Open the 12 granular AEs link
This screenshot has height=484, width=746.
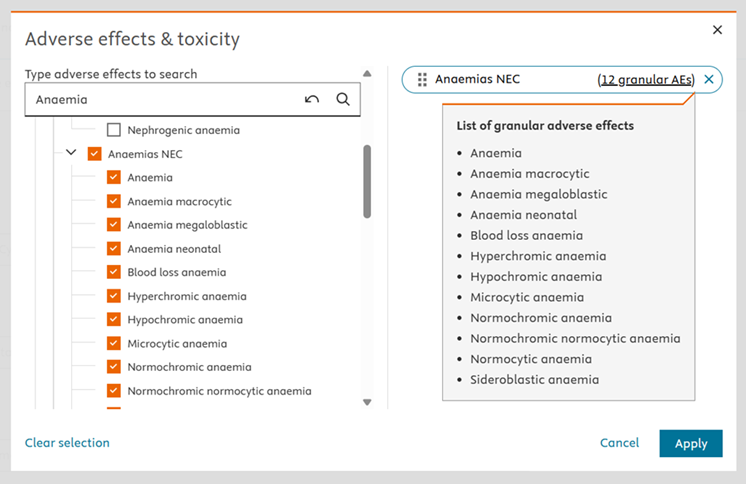(x=646, y=80)
